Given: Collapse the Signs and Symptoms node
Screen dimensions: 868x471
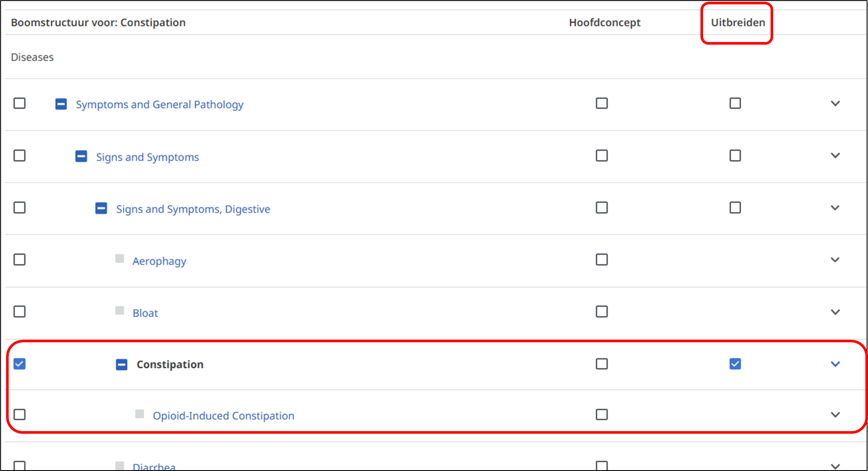Looking at the screenshot, I should 81,156.
